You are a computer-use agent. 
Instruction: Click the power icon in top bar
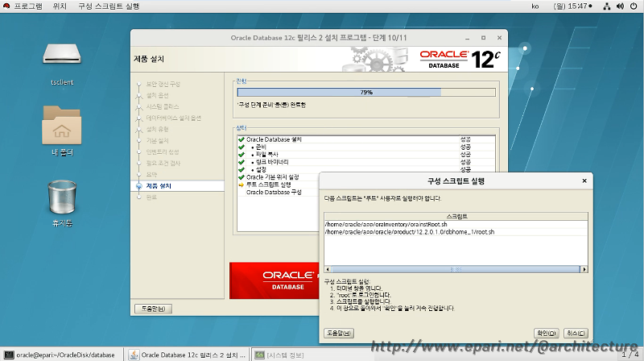(x=634, y=6)
